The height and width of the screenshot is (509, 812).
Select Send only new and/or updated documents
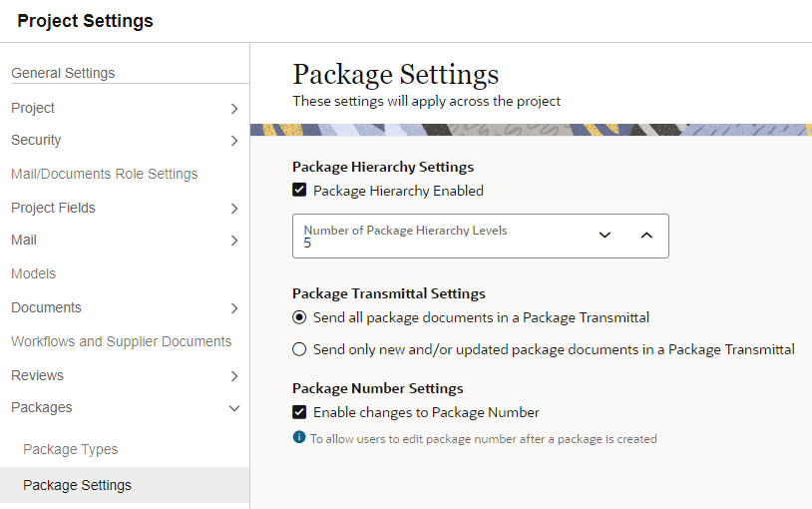coord(299,349)
